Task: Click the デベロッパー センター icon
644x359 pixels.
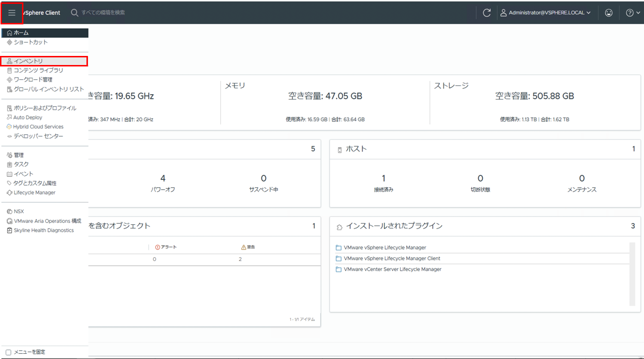Action: point(10,136)
